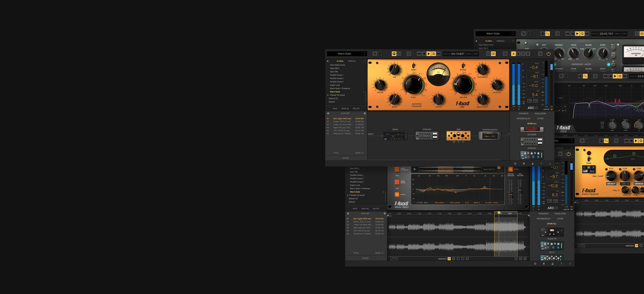644x294 pixels.
Task: Flip the BYPASS switch on T-RackS ONE
Action: click(x=463, y=66)
